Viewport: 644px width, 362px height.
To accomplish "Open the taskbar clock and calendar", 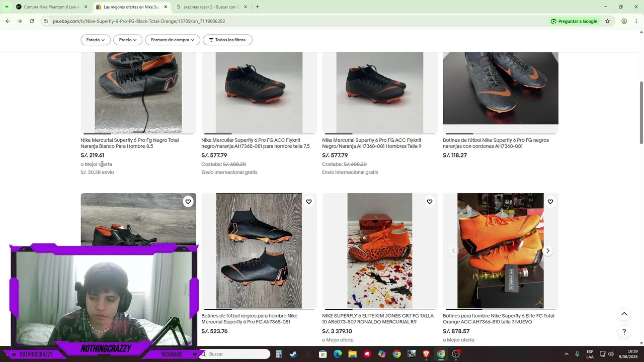I will tap(629, 354).
